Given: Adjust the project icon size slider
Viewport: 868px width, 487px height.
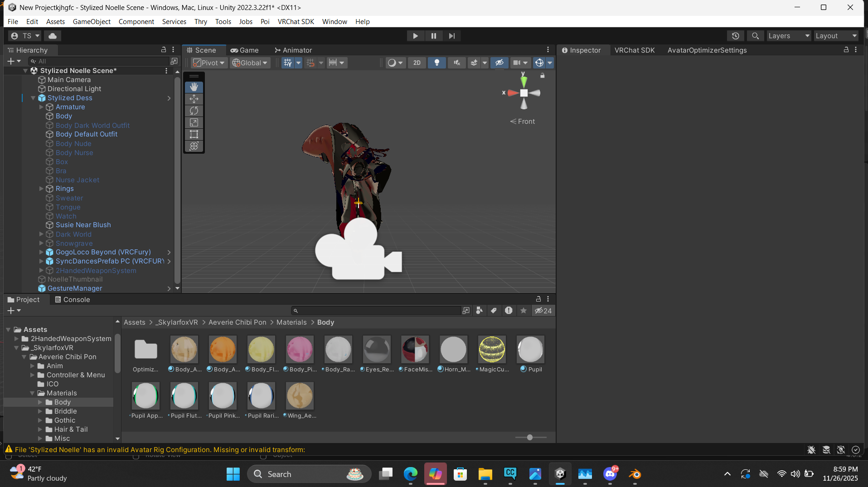Looking at the screenshot, I should (x=530, y=438).
